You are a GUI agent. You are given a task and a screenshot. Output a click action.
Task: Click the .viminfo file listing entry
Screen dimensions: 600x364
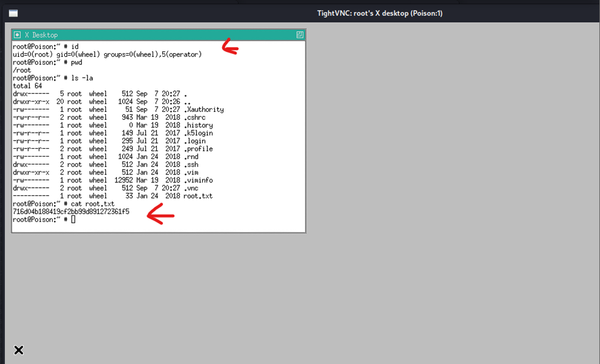click(199, 180)
